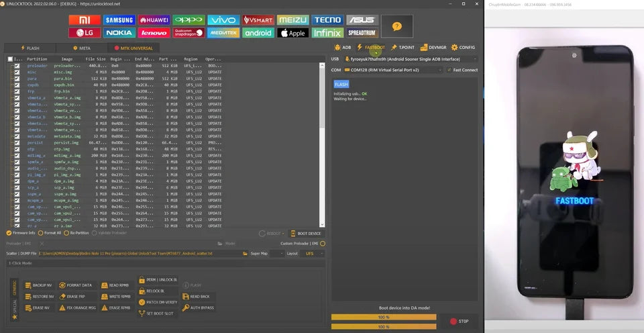Click the lower progress bar

click(383, 327)
